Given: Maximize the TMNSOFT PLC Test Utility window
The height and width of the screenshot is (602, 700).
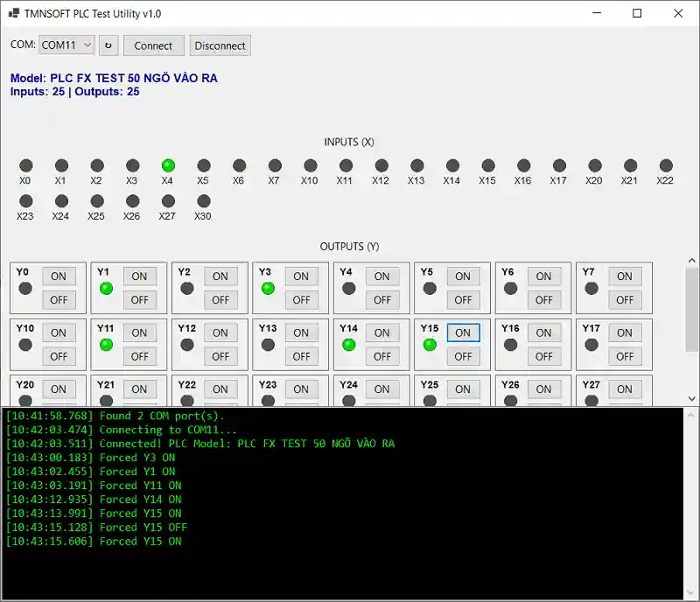Looking at the screenshot, I should tap(637, 13).
